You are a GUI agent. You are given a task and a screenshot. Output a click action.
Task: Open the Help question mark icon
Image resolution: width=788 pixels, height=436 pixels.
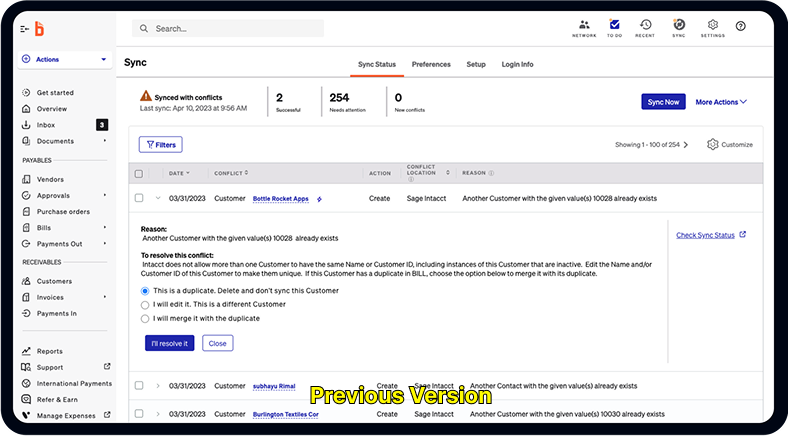click(741, 26)
